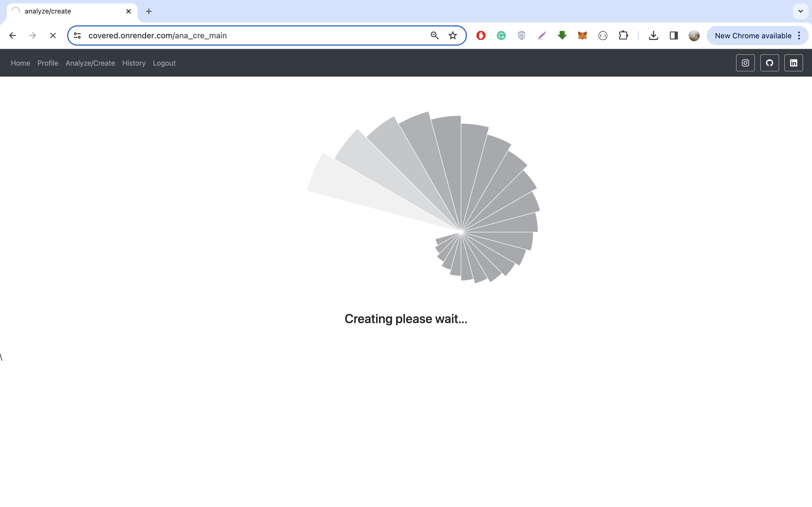Viewport: 812px width, 507px height.
Task: Open the GitHub icon link
Action: [769, 63]
